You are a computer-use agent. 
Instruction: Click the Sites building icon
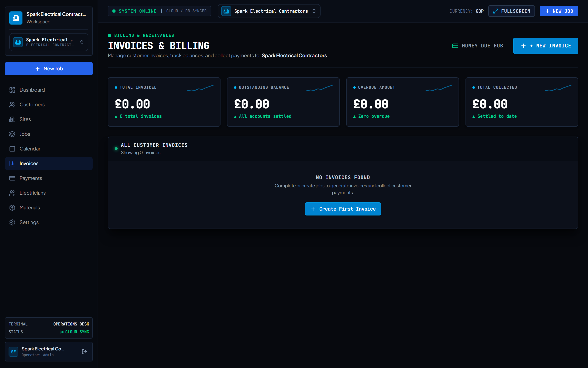point(12,119)
